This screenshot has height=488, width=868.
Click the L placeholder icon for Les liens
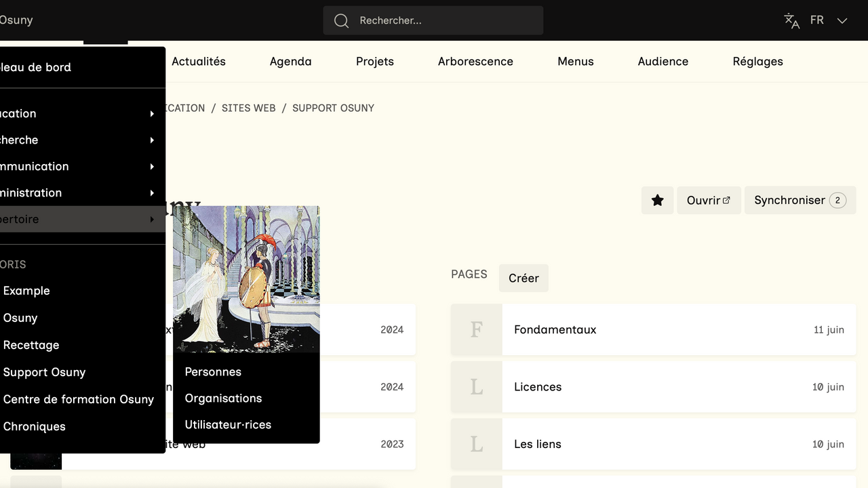(477, 444)
